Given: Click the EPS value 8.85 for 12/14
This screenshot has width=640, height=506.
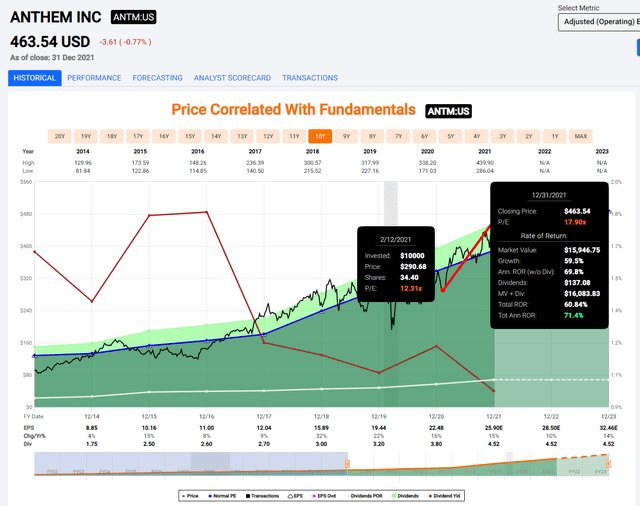Looking at the screenshot, I should coord(91,428).
